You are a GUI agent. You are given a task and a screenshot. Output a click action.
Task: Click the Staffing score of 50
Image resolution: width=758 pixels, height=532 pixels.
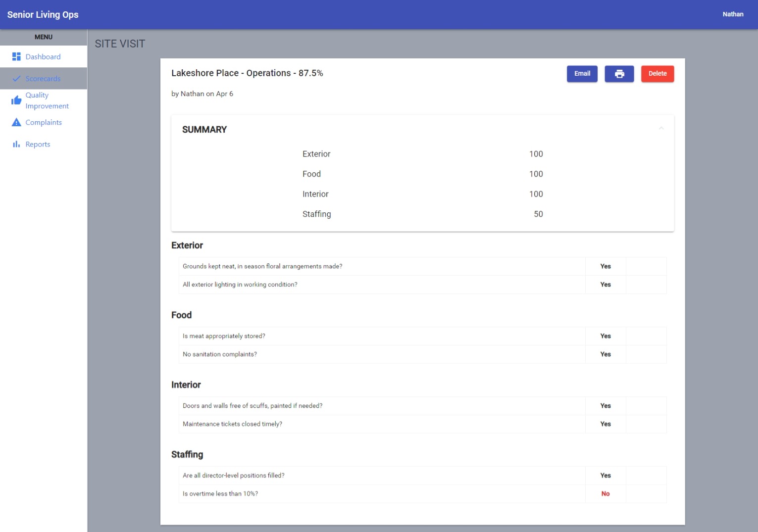tap(538, 214)
